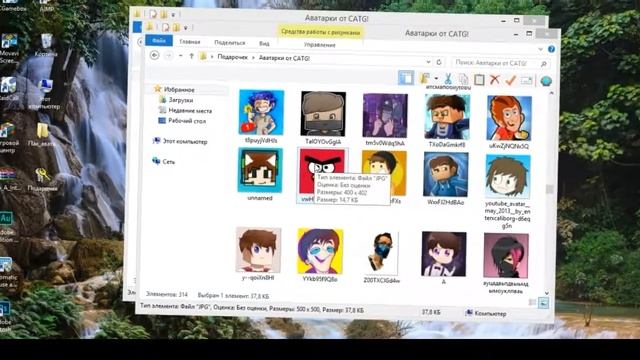Open the Movavi Screen desktop icon
The image size is (640, 360).
pos(9,48)
